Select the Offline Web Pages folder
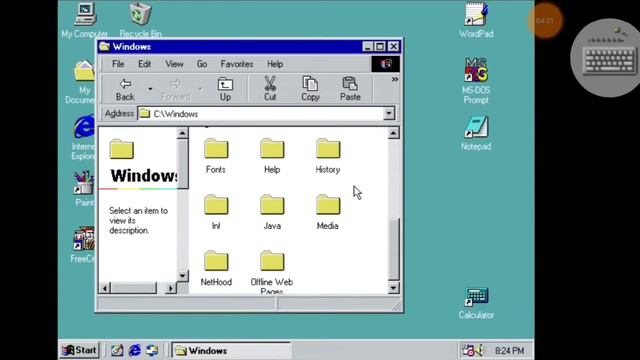This screenshot has height=360, width=640. click(x=272, y=271)
